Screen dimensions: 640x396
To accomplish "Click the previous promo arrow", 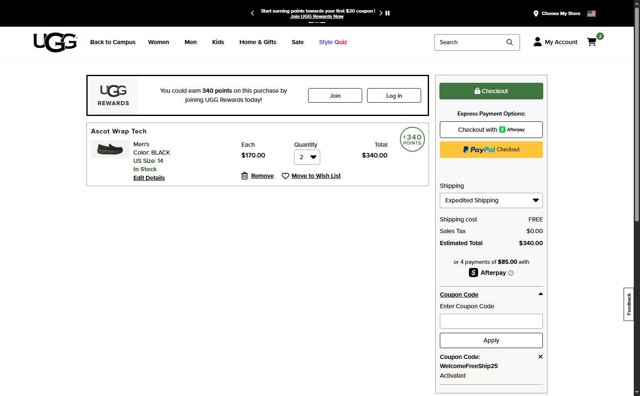I will [252, 13].
